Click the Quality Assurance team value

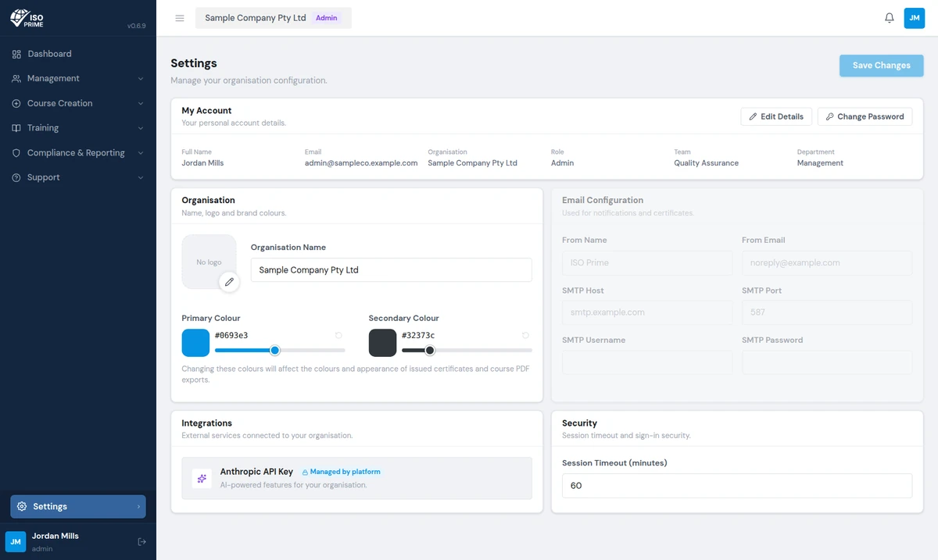[707, 163]
